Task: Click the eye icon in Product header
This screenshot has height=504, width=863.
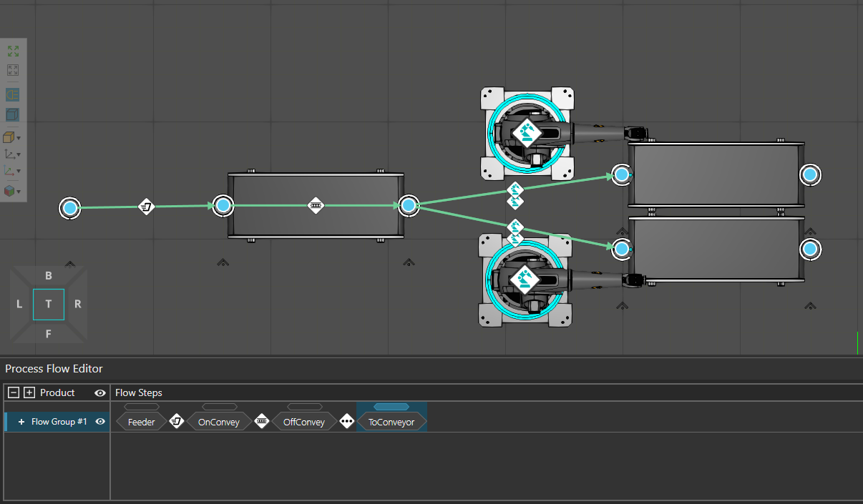Action: pos(100,392)
